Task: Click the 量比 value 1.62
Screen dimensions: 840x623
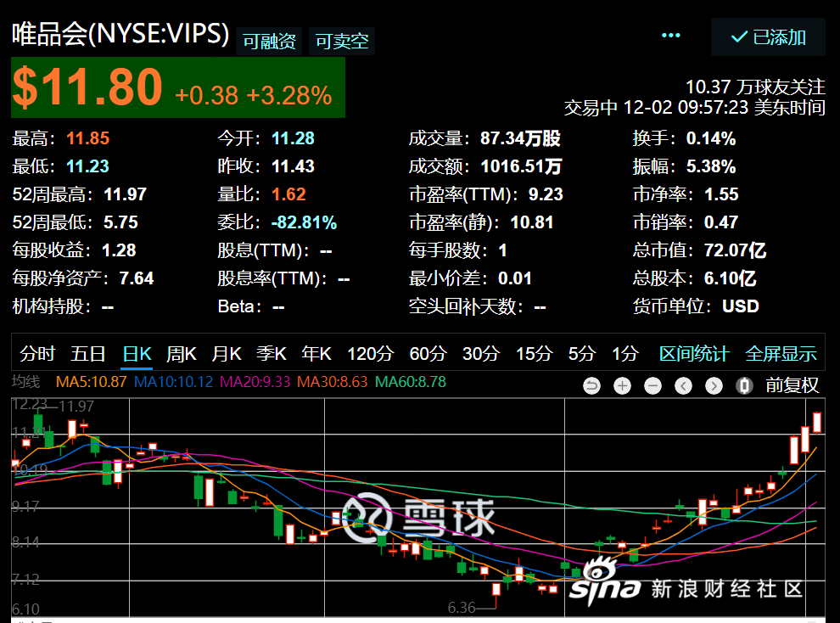Action: coord(288,194)
